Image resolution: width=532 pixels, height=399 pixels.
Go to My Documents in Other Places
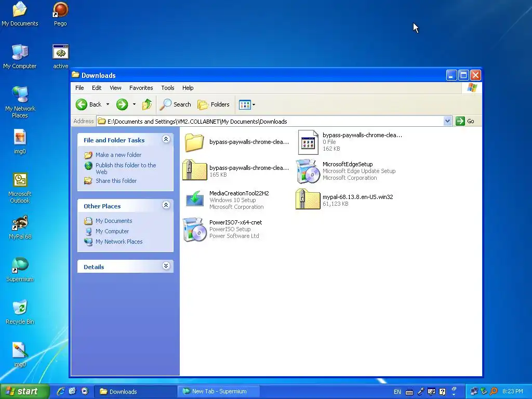(114, 221)
